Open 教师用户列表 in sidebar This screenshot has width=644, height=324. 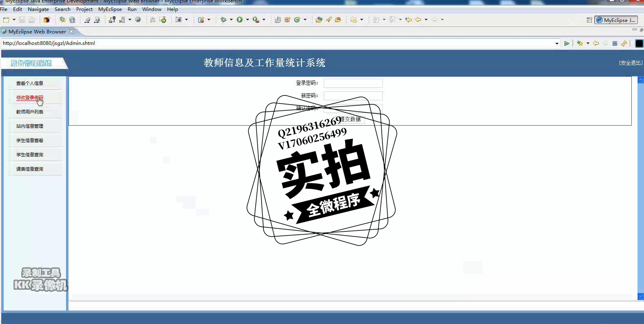[30, 112]
